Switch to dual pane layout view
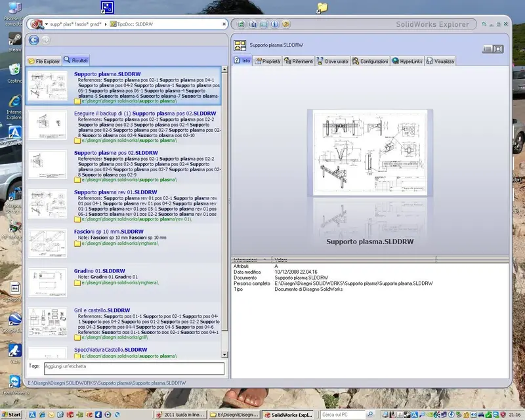This screenshot has height=420, width=525. (x=499, y=49)
